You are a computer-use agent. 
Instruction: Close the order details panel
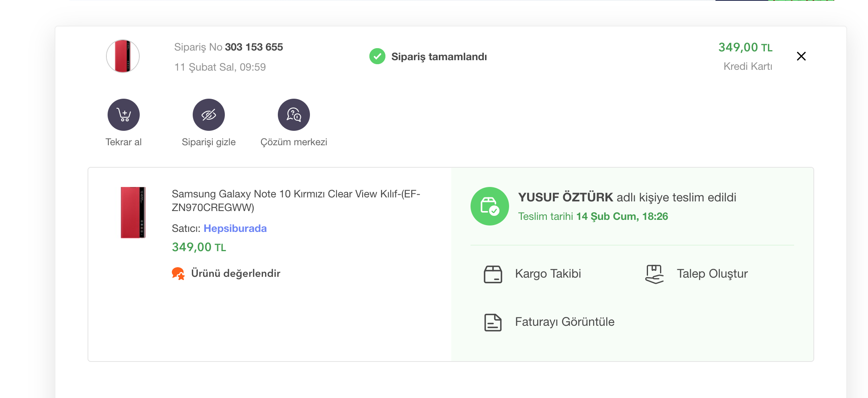(801, 56)
